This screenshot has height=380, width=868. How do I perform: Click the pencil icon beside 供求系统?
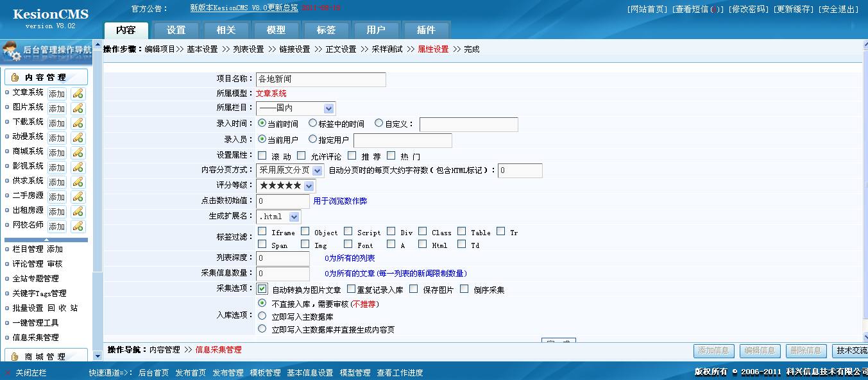pos(78,181)
